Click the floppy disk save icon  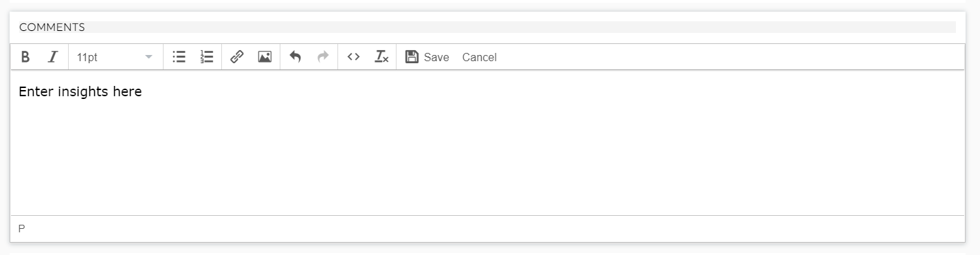tap(412, 57)
